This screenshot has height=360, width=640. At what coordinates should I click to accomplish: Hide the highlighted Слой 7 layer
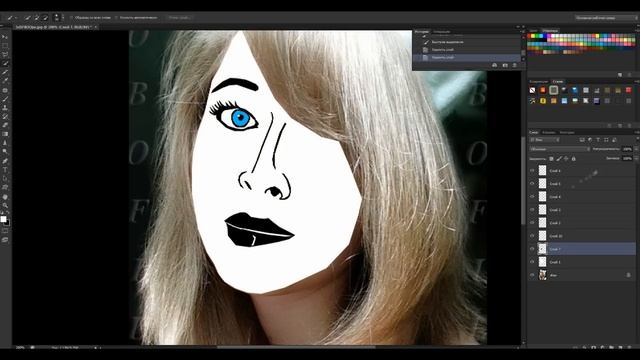tap(532, 249)
